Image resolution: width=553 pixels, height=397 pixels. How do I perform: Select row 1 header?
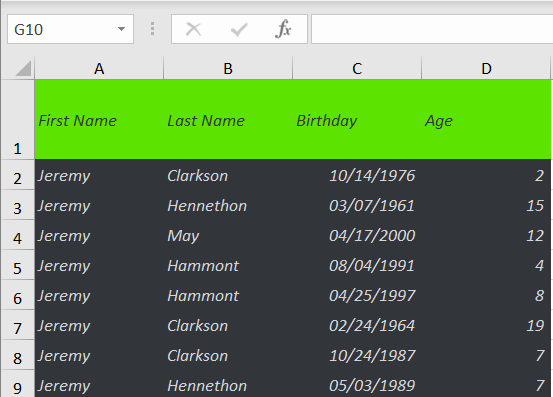click(18, 120)
